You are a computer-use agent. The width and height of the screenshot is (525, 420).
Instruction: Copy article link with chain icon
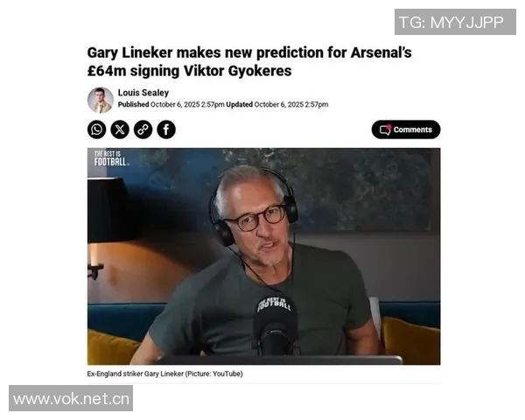click(x=143, y=129)
